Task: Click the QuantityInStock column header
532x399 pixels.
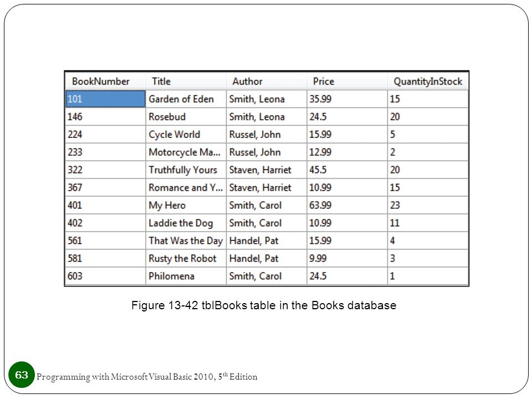Action: tap(428, 81)
